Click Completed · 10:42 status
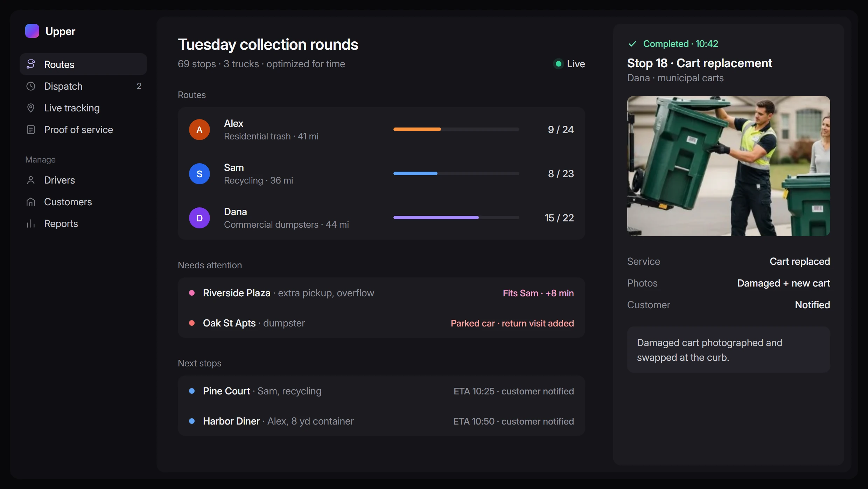Image resolution: width=868 pixels, height=489 pixels. [680, 44]
